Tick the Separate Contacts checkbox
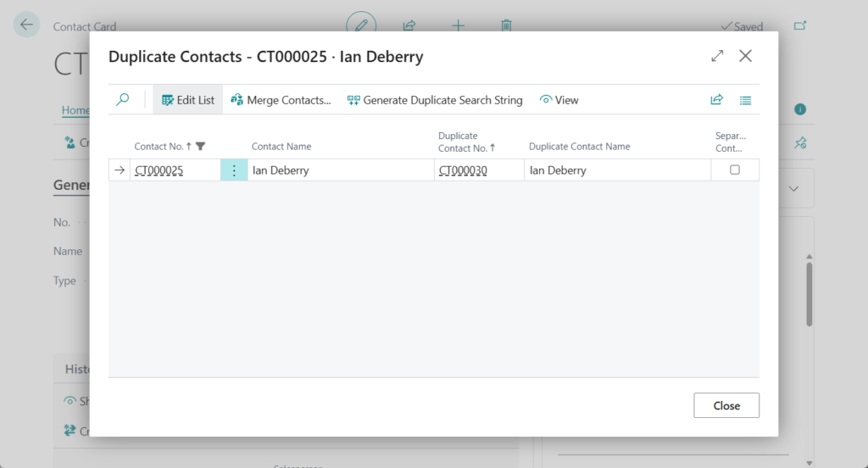Viewport: 868px width, 468px height. pos(735,170)
